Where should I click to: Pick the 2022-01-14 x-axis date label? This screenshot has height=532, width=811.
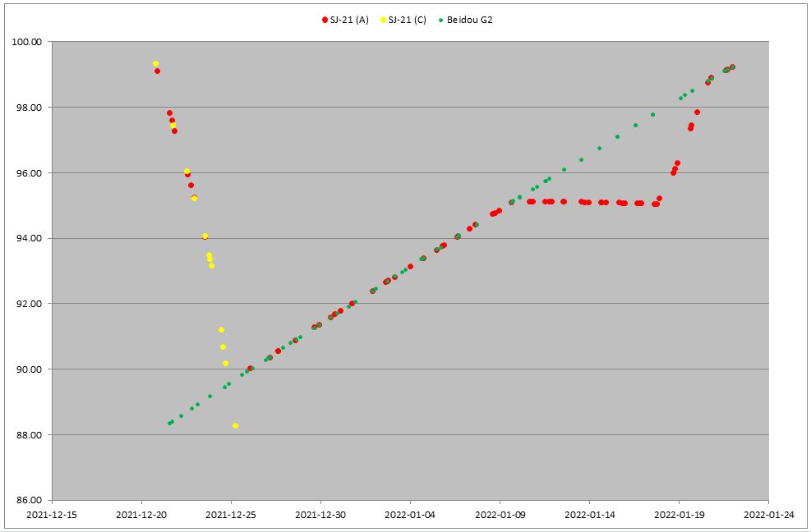pos(589,516)
